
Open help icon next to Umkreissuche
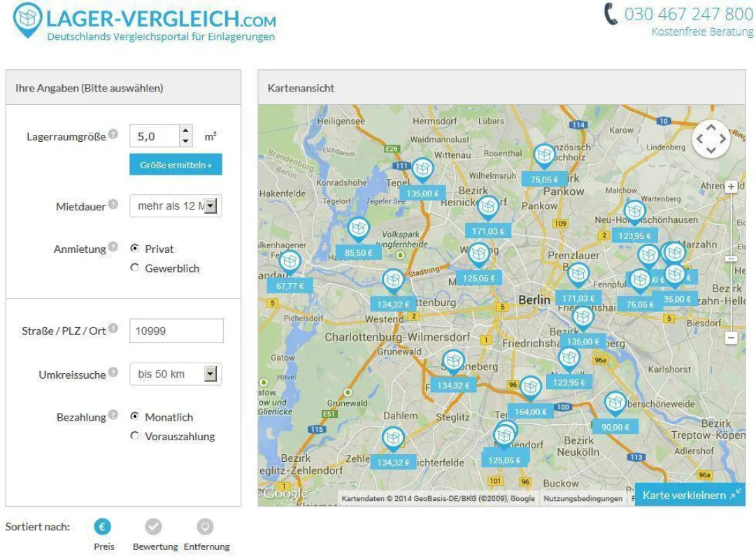(113, 372)
